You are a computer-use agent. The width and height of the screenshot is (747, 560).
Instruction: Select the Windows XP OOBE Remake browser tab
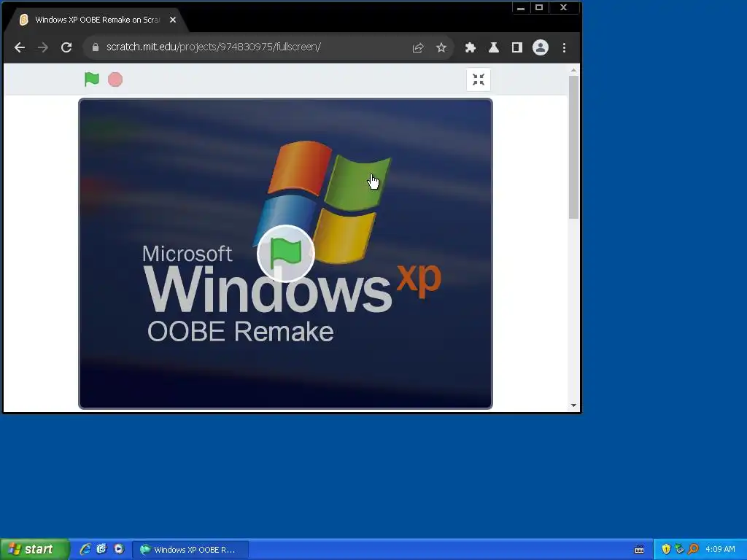click(98, 20)
